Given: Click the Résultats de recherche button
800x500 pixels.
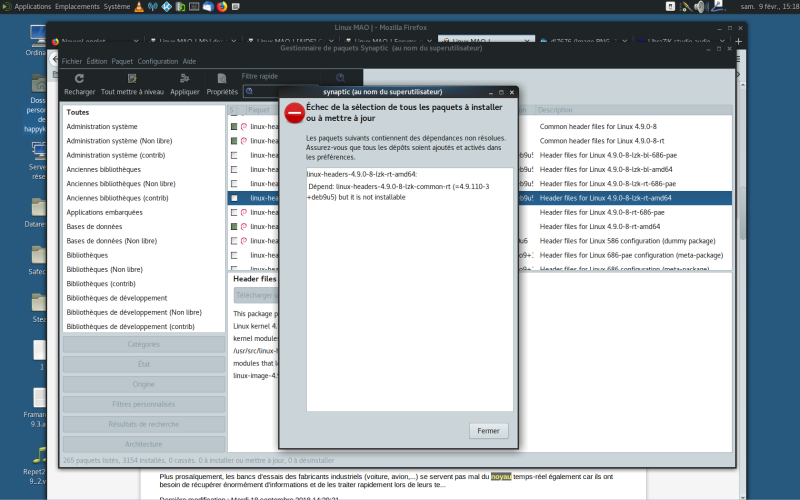Looking at the screenshot, I should tap(144, 424).
